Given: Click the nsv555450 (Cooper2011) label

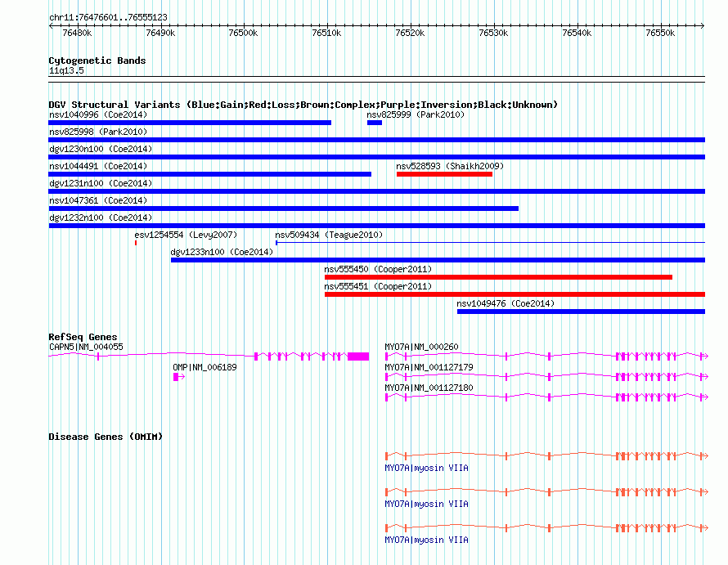Looking at the screenshot, I should [x=378, y=269].
